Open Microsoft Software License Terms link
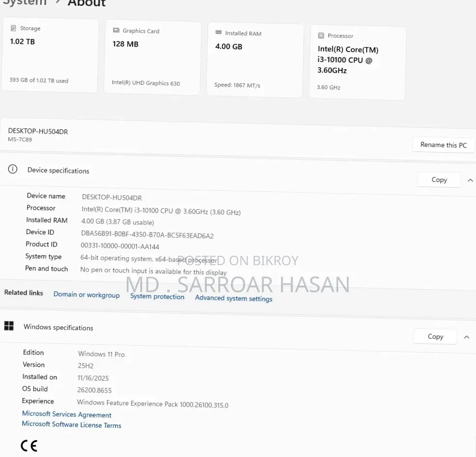The width and height of the screenshot is (476, 457). pos(71,425)
